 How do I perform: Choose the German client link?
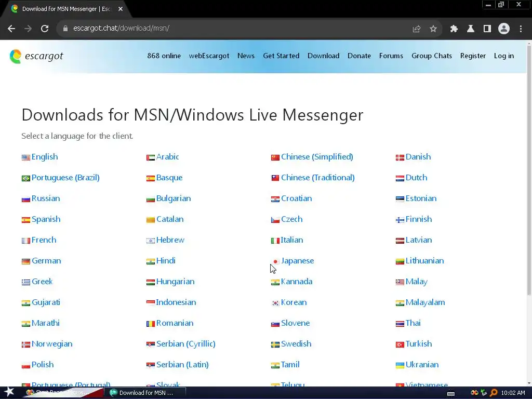click(46, 261)
